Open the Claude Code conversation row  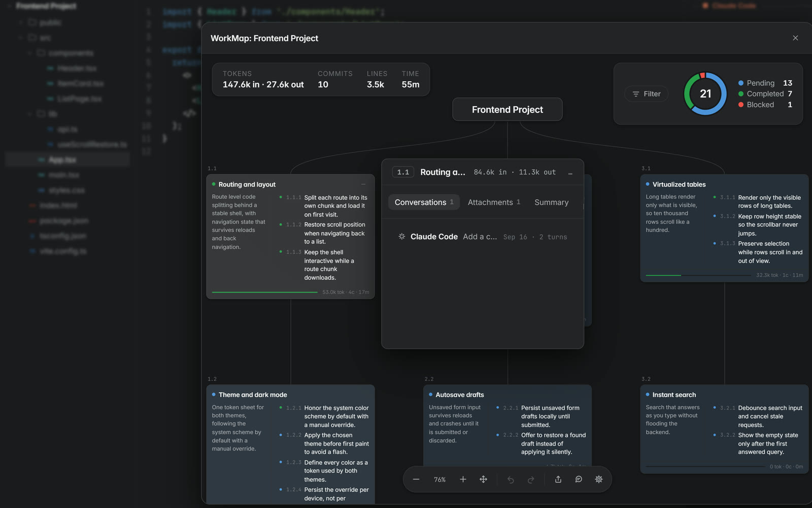482,237
